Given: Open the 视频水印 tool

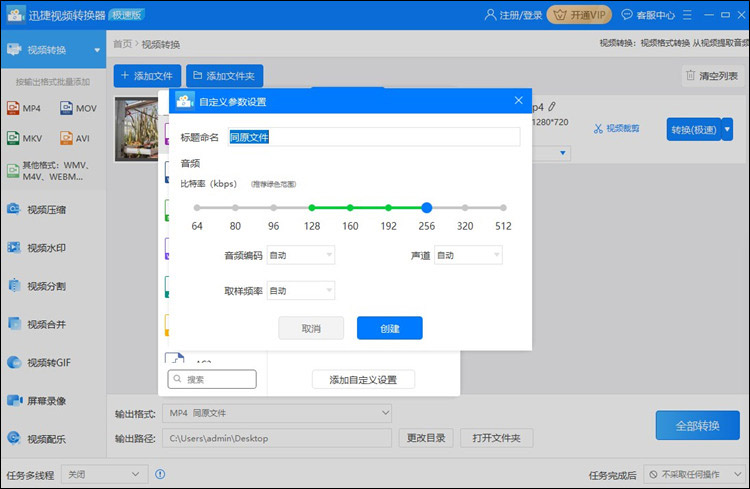Looking at the screenshot, I should tap(37, 248).
